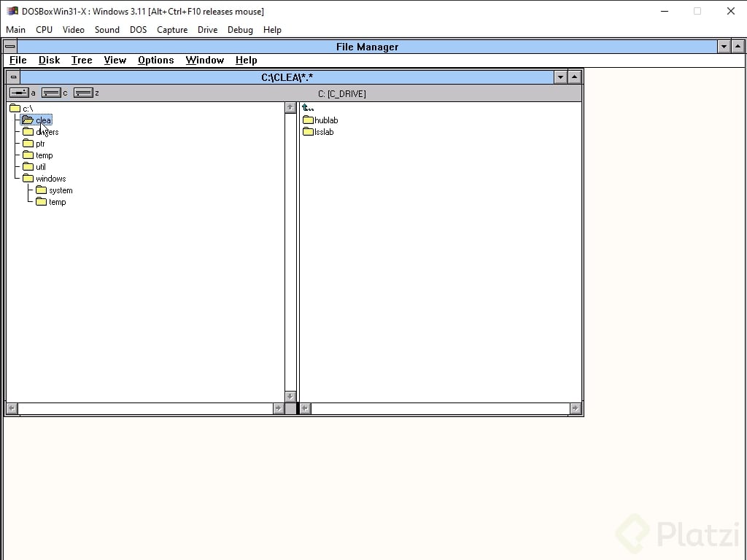Image resolution: width=747 pixels, height=560 pixels.
Task: Select the util folder in the tree
Action: click(34, 167)
